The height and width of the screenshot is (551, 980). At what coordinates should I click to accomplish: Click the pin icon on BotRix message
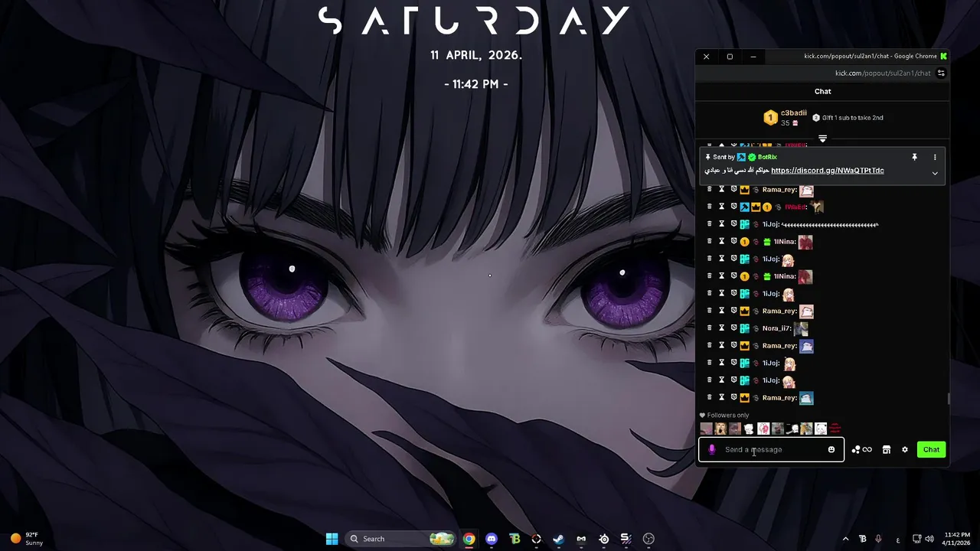pyautogui.click(x=914, y=157)
